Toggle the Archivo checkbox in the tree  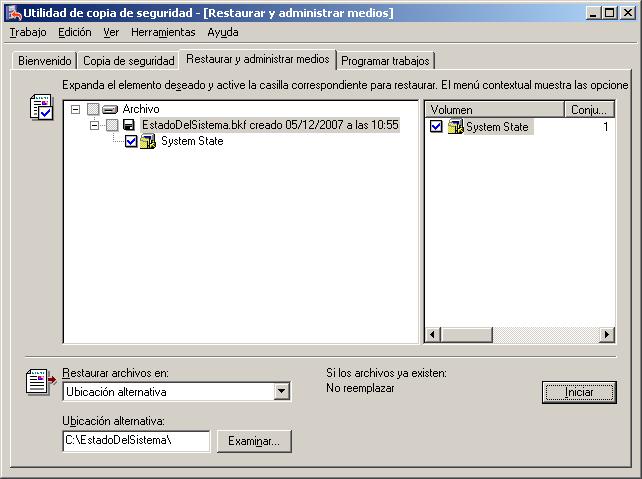click(x=93, y=109)
